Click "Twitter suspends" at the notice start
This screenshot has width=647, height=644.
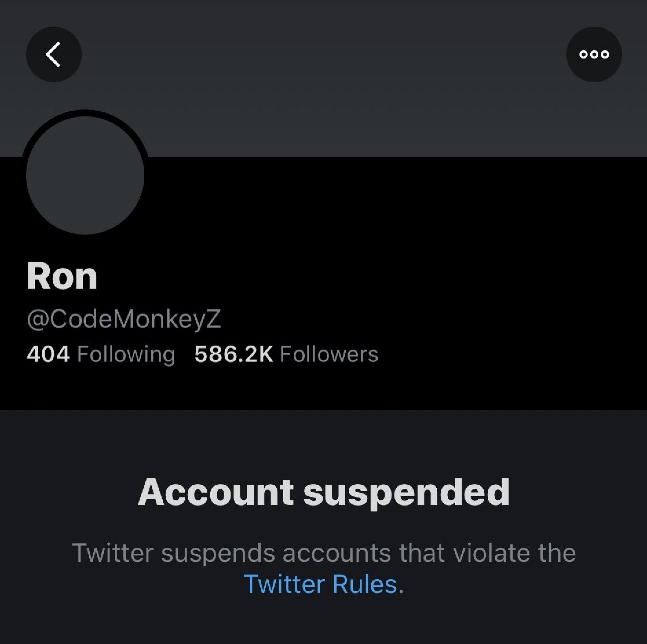tap(173, 553)
